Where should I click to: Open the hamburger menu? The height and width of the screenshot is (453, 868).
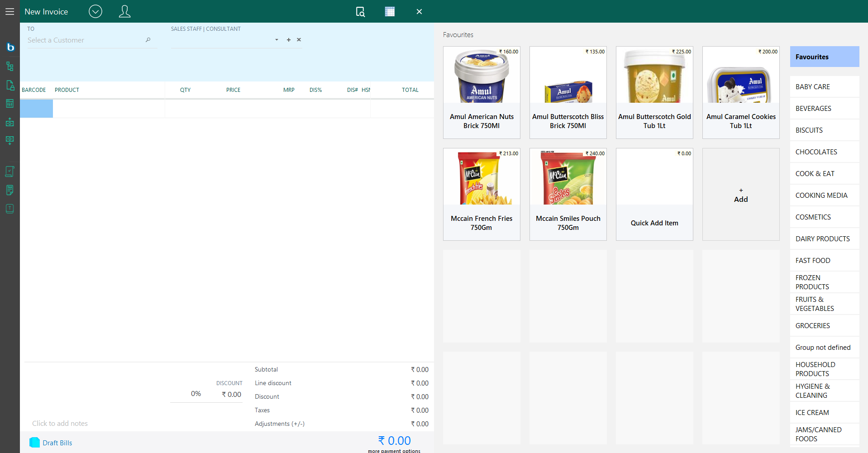coord(10,11)
